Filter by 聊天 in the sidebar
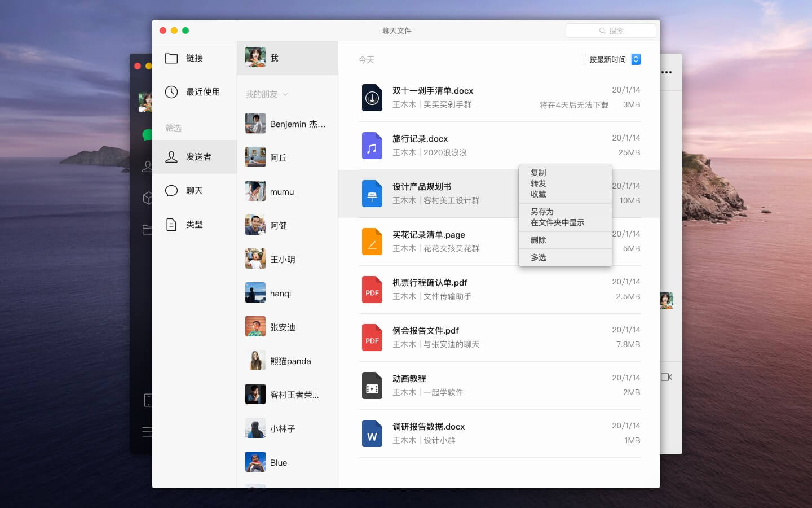This screenshot has width=812, height=508. [195, 191]
